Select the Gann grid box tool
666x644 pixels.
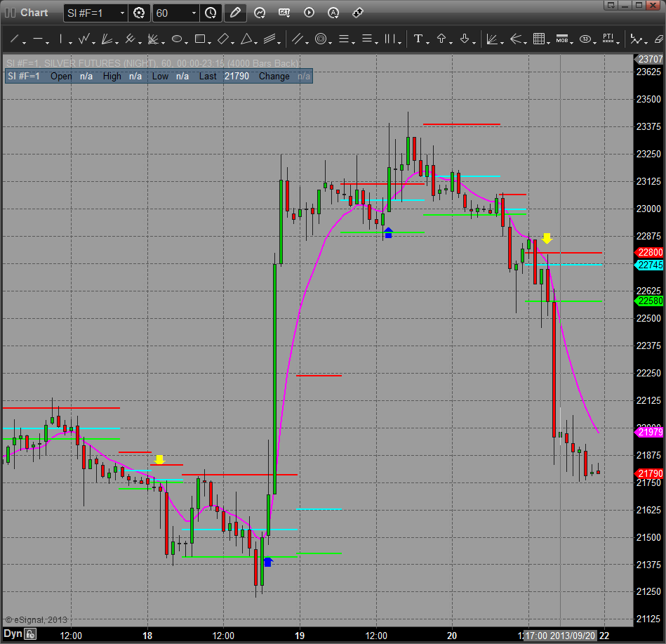pyautogui.click(x=538, y=39)
